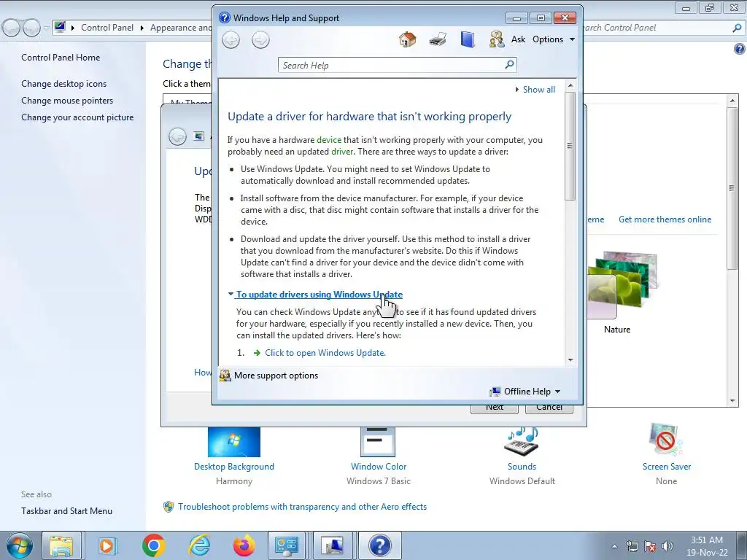The image size is (747, 560).
Task: Click Help content scrollbar down arrow
Action: tap(570, 360)
